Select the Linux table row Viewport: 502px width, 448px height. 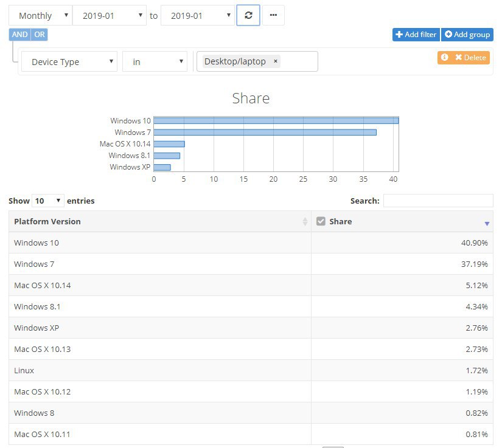click(x=251, y=370)
